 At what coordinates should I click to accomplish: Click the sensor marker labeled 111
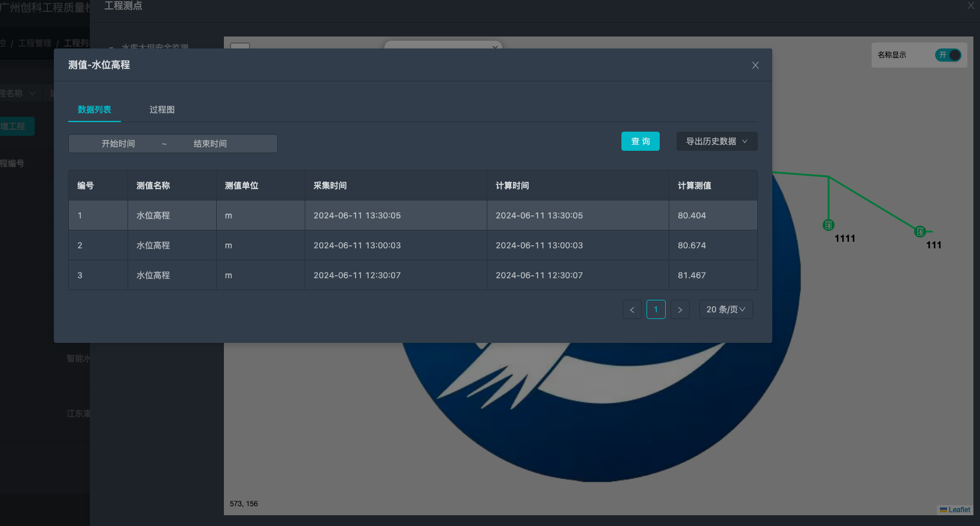(920, 232)
